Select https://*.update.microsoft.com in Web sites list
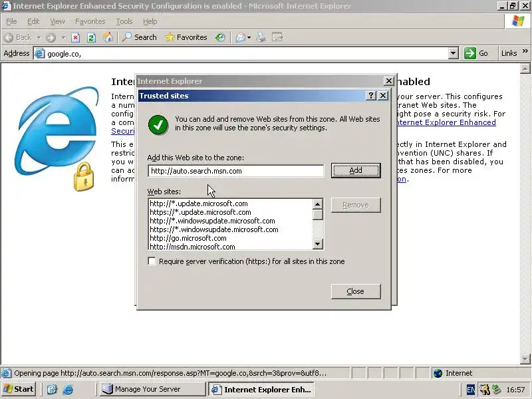Viewport: 532px width, 399px height. 201,212
